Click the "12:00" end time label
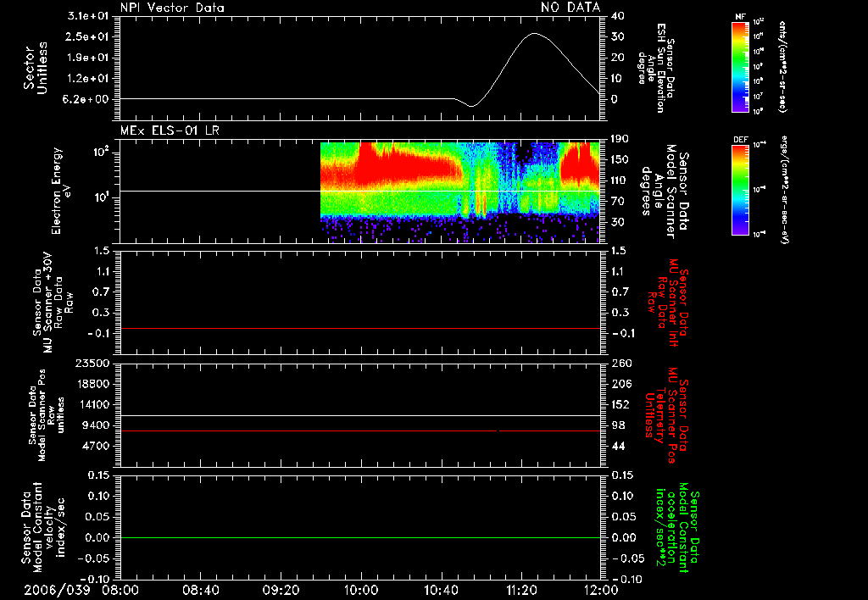Viewport: 868px width, 600px height. [x=601, y=590]
